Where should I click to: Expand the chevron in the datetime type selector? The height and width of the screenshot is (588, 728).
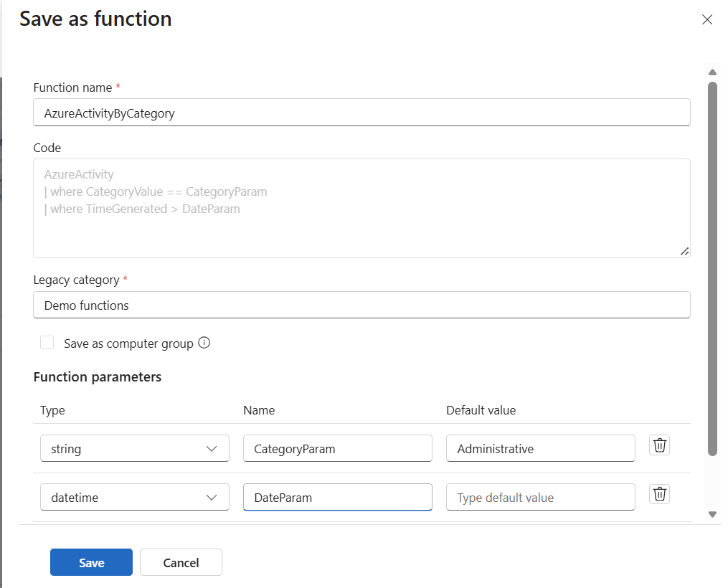(x=212, y=498)
